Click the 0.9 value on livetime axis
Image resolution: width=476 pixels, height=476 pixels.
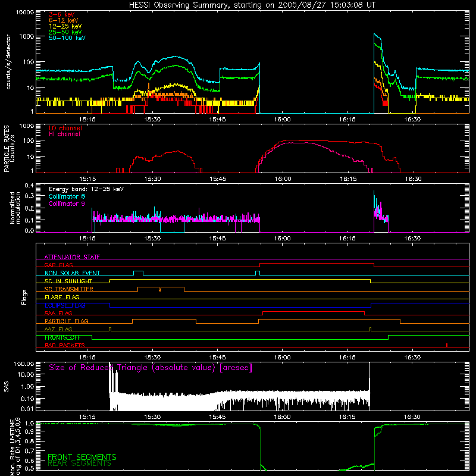[x=29, y=432]
